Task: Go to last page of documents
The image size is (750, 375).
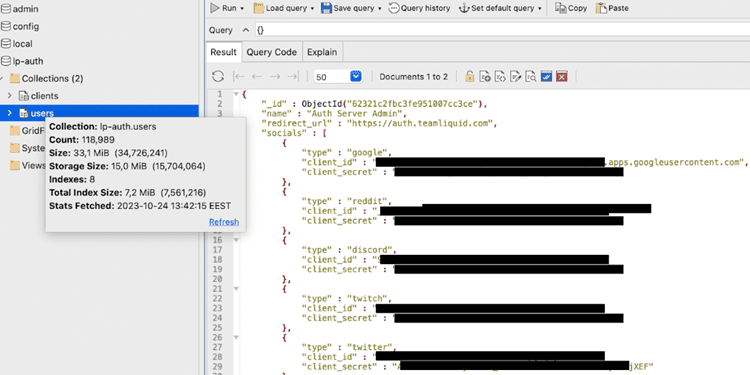Action: [x=292, y=77]
